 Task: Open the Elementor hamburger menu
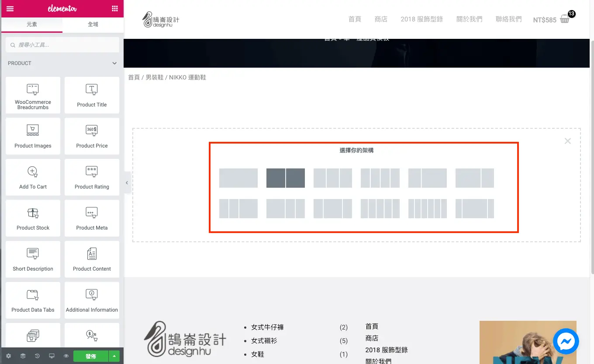click(x=10, y=9)
